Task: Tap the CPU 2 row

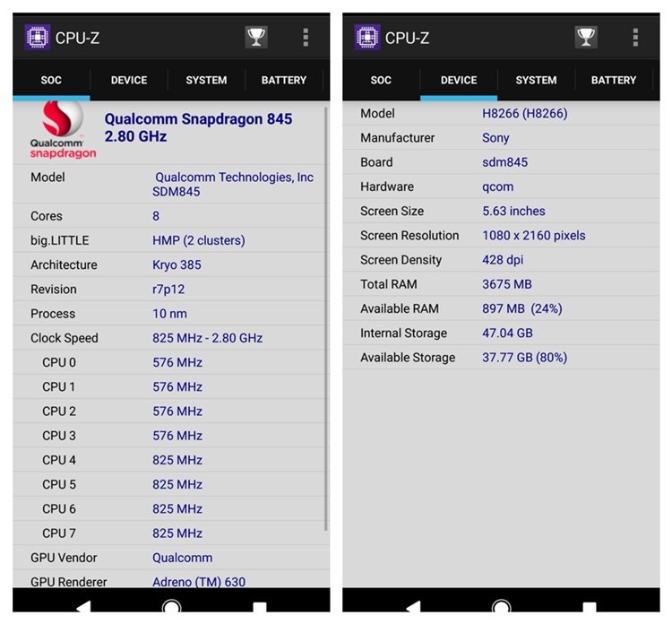Action: (x=171, y=412)
